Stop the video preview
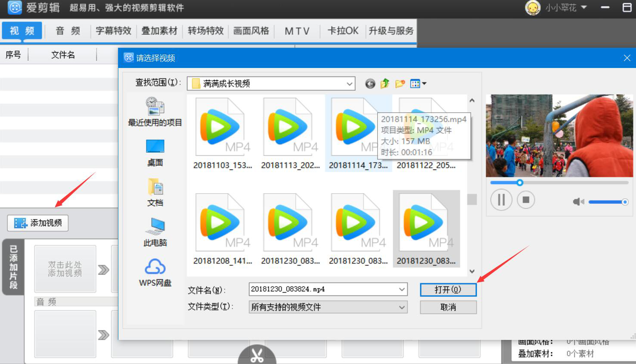 click(526, 200)
